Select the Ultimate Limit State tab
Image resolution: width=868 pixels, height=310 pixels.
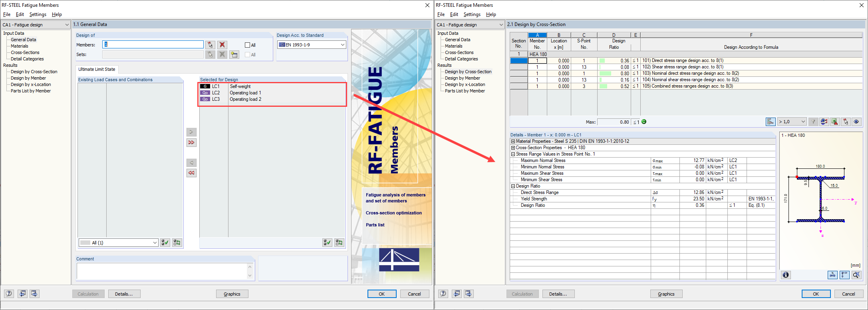97,69
